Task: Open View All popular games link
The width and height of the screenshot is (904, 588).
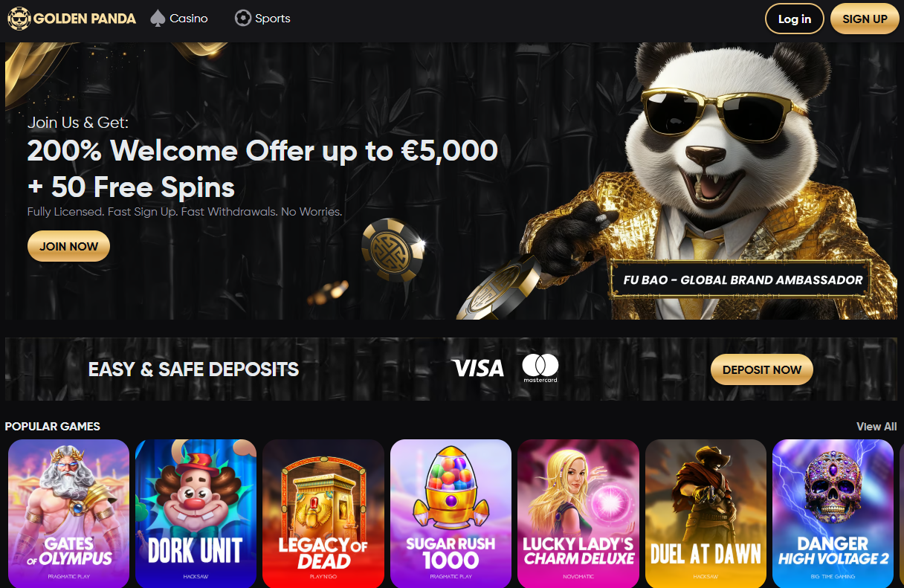Action: [x=876, y=427]
